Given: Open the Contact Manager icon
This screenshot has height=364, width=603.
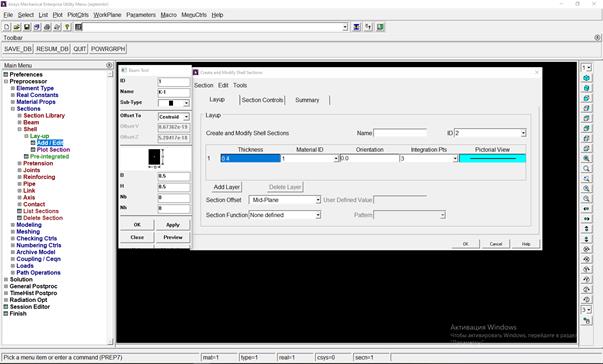Looking at the screenshot, I should point(380,27).
